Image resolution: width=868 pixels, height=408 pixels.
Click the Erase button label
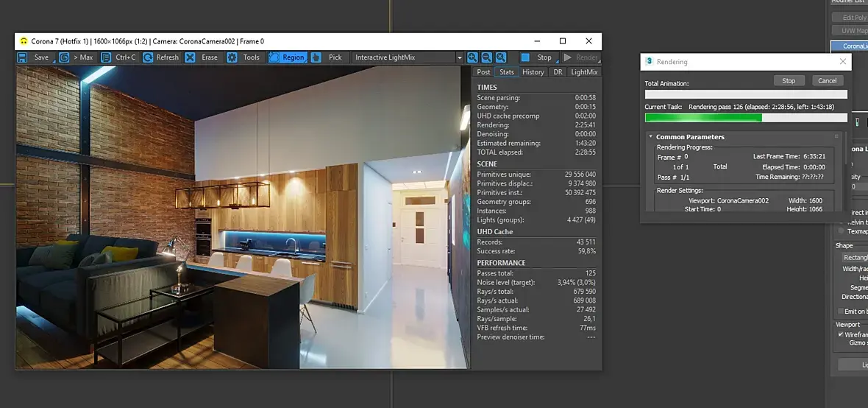pos(209,57)
